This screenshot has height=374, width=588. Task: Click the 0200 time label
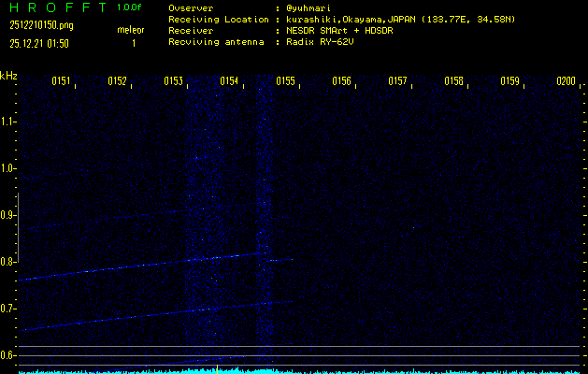(566, 82)
